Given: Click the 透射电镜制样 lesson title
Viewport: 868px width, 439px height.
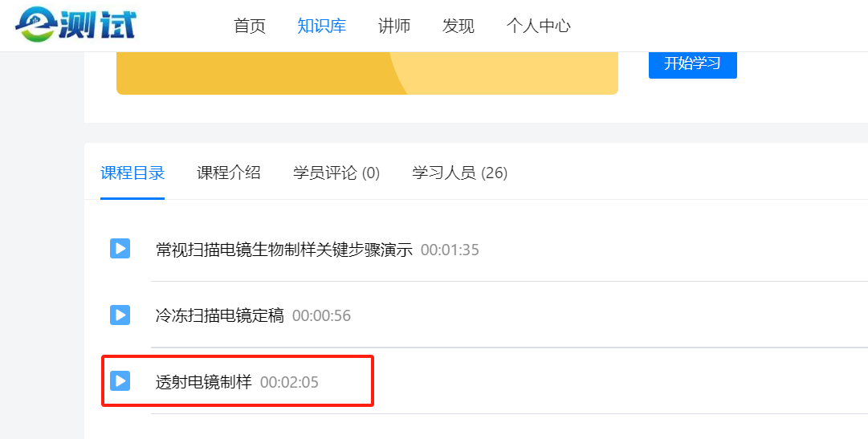Looking at the screenshot, I should coord(204,382).
